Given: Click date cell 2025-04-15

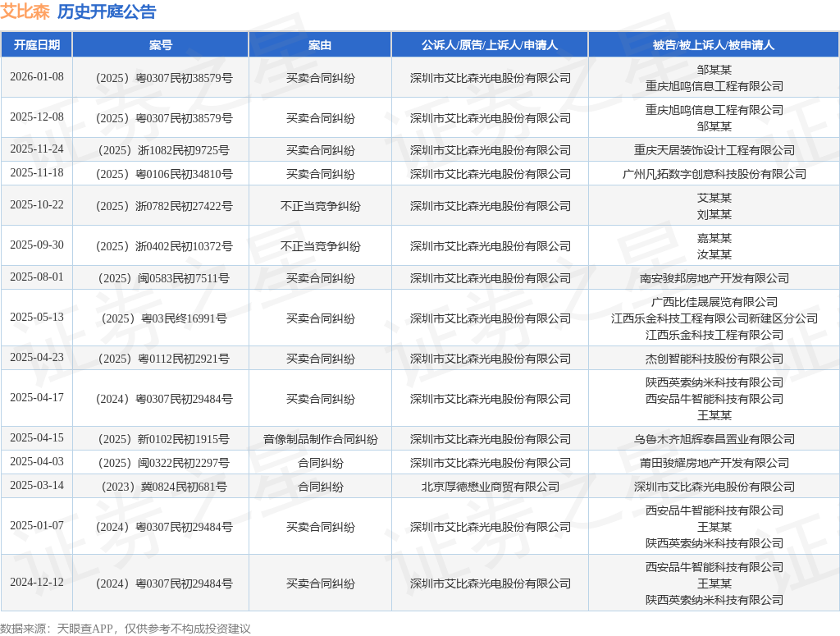Looking at the screenshot, I should [x=37, y=437].
